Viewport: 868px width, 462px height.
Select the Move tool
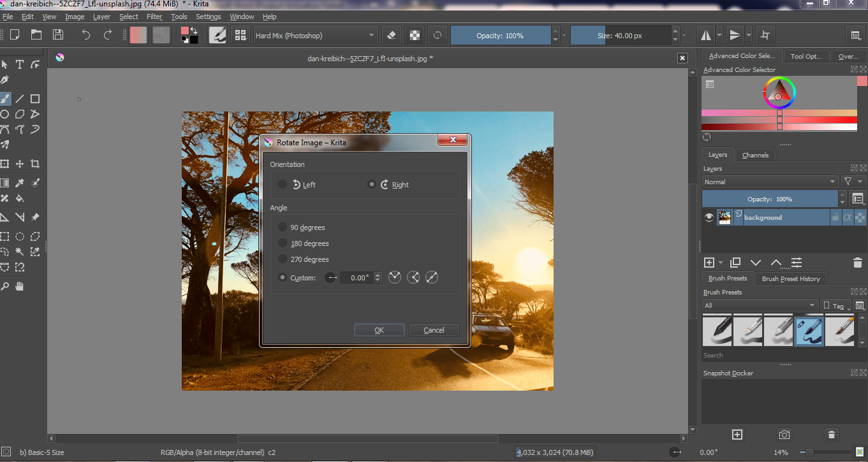21,163
